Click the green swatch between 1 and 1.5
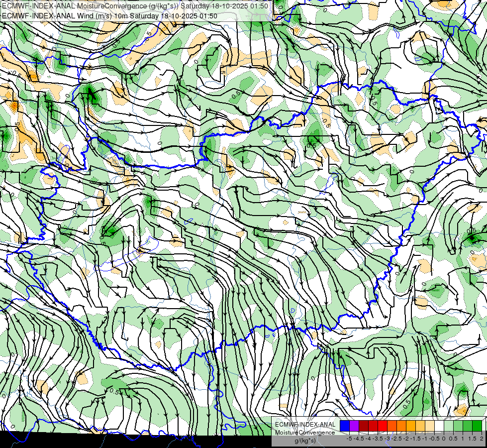Image resolution: width=487 pixels, height=448 pixels. click(468, 426)
